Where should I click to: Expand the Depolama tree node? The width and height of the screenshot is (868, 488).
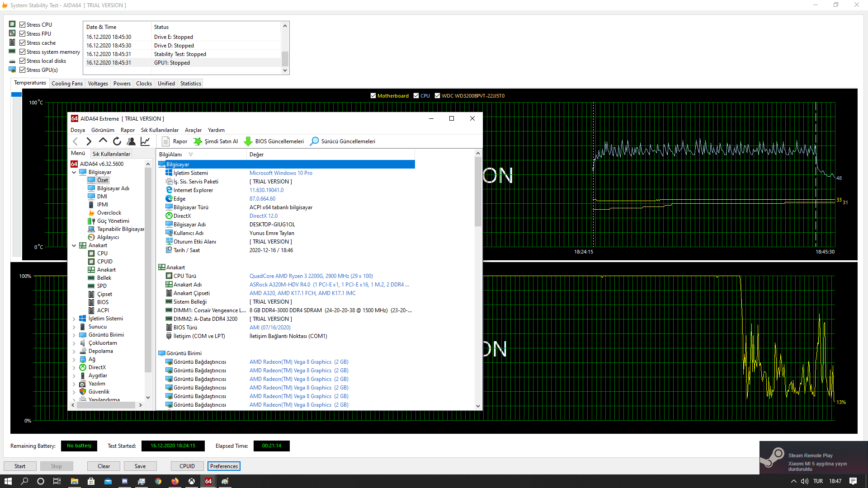(x=74, y=352)
